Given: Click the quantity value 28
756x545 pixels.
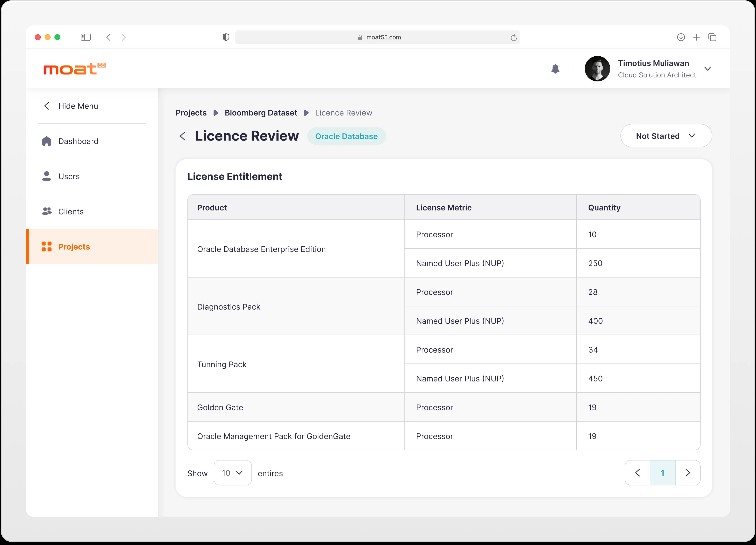Looking at the screenshot, I should (x=593, y=292).
